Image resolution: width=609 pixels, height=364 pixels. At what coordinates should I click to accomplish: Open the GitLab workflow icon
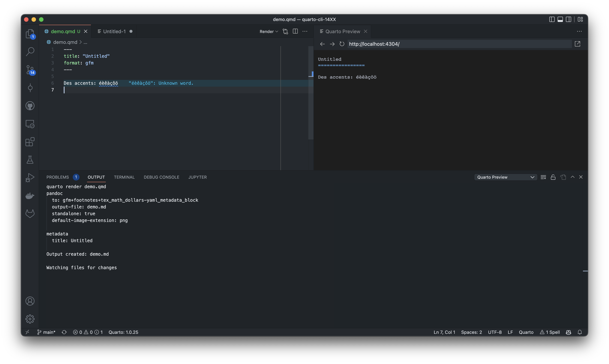(30, 213)
